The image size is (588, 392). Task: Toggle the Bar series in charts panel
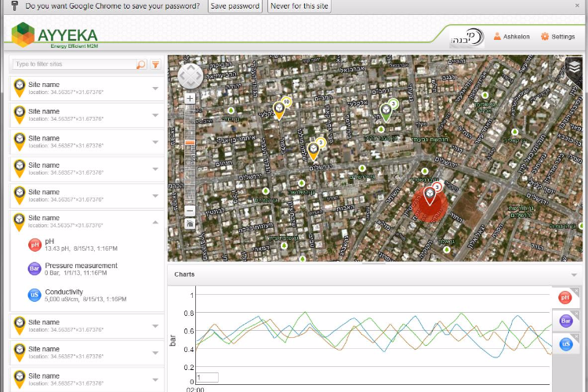click(565, 321)
